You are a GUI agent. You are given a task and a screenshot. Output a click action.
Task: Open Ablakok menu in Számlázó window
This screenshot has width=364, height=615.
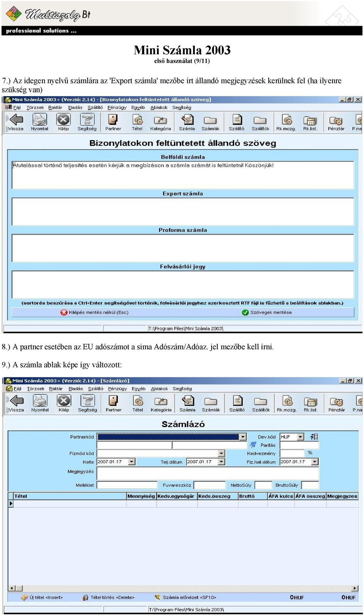coord(159,389)
